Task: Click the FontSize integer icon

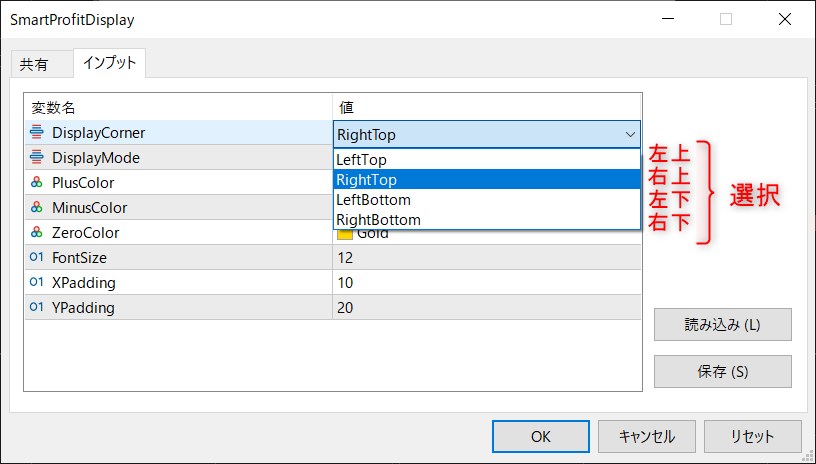Action: tap(37, 258)
